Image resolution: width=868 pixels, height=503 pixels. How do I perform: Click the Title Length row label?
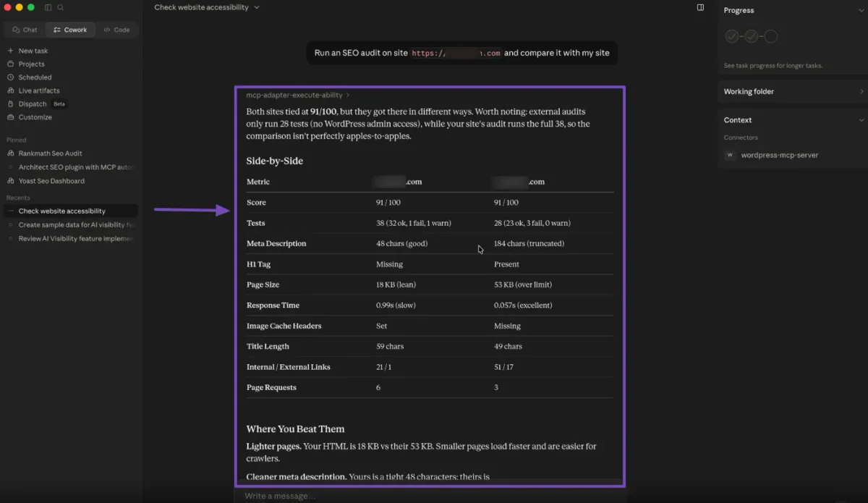click(268, 347)
